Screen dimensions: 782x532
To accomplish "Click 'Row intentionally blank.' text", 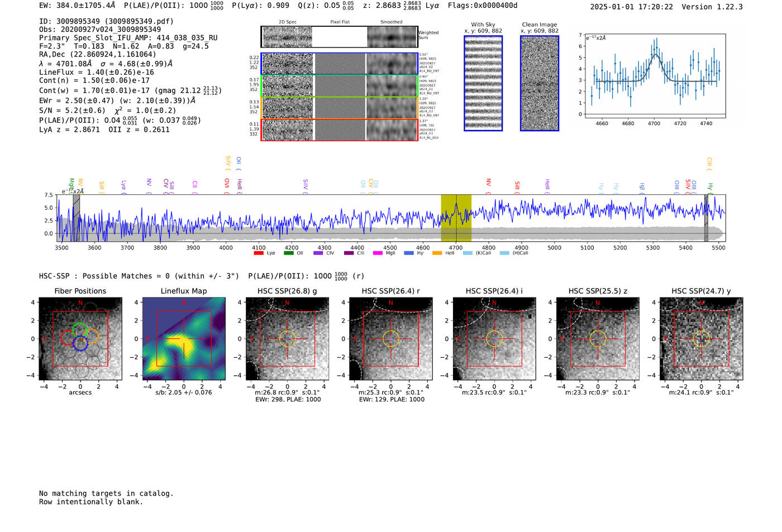I will (91, 502).
